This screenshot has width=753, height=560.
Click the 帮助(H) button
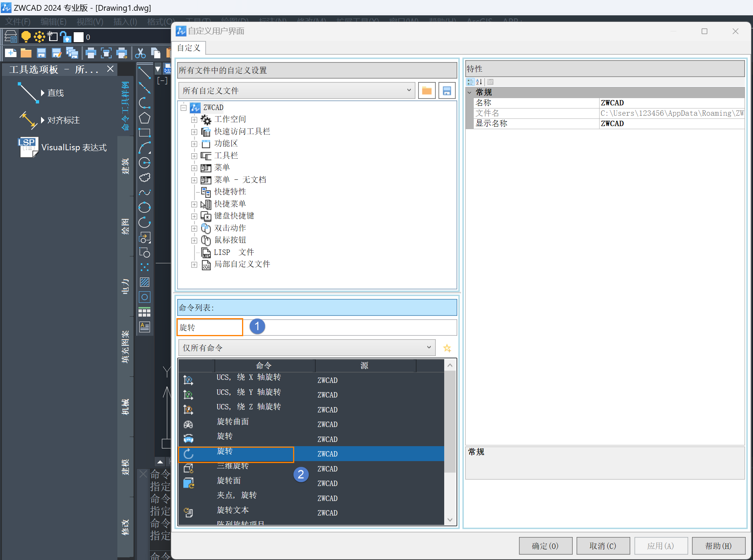[718, 546]
